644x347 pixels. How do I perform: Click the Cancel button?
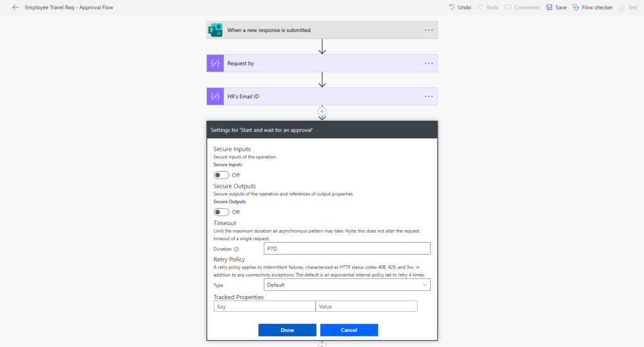click(x=348, y=330)
